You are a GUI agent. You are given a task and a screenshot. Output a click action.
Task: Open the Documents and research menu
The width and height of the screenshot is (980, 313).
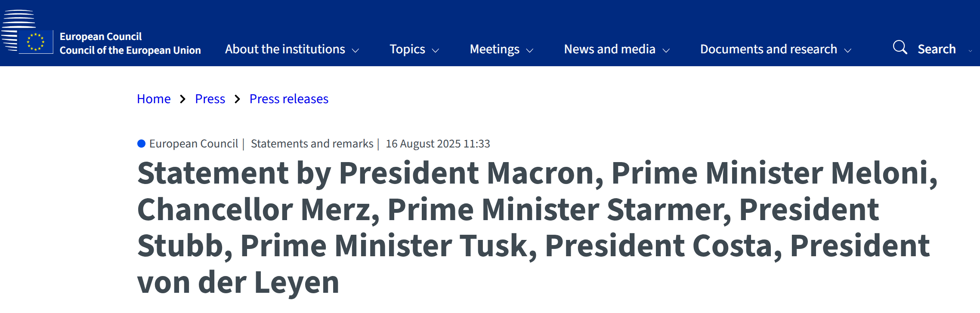tap(768, 49)
